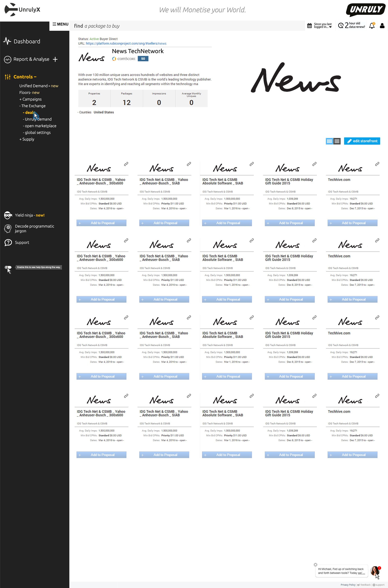The image size is (388, 588).
Task: Select deals under The Exchange
Action: (29, 113)
